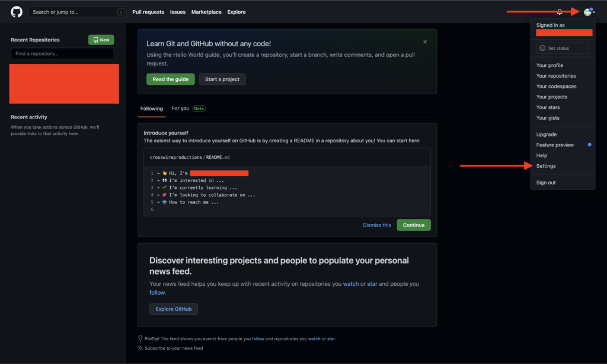Open the watch link in ProTip

pyautogui.click(x=314, y=339)
